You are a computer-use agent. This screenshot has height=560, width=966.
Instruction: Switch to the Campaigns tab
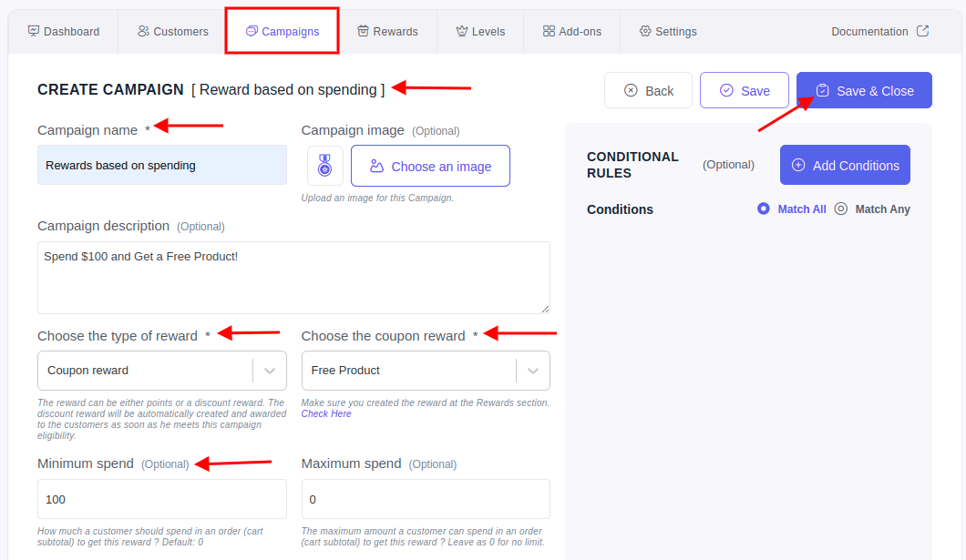point(283,31)
